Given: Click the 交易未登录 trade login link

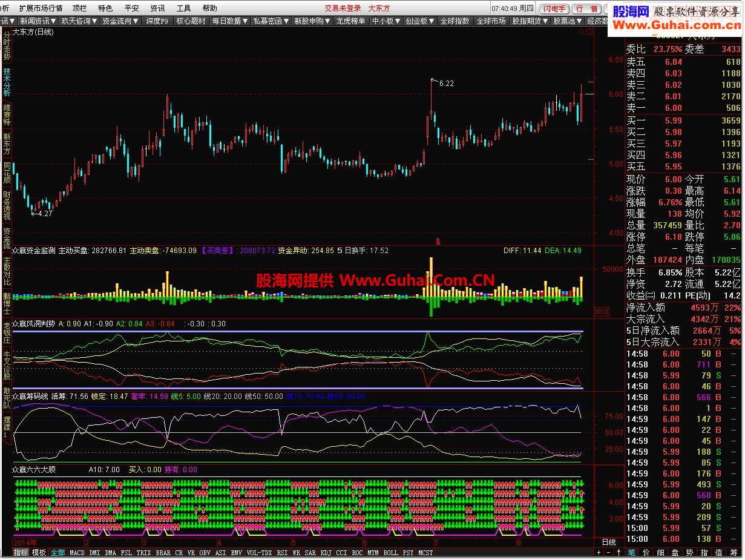Looking at the screenshot, I should [343, 8].
